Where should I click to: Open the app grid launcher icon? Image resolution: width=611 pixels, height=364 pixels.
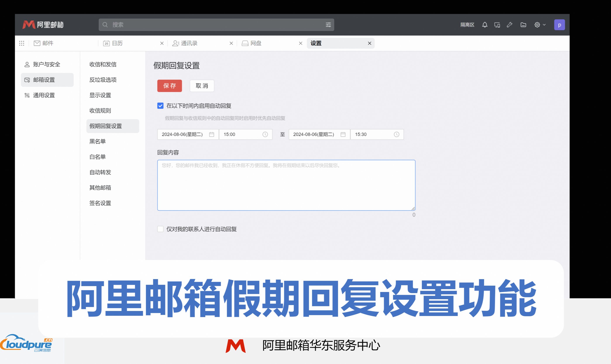(x=22, y=43)
